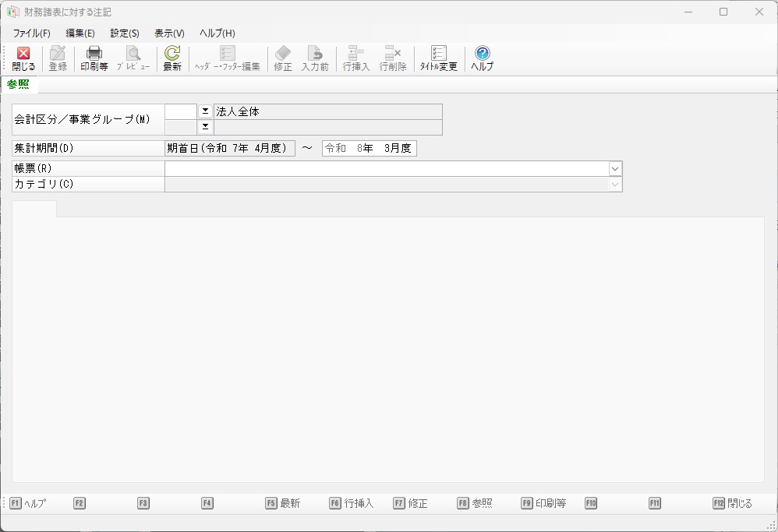Open the 設定(S) menu
This screenshot has width=778, height=532.
coord(125,33)
